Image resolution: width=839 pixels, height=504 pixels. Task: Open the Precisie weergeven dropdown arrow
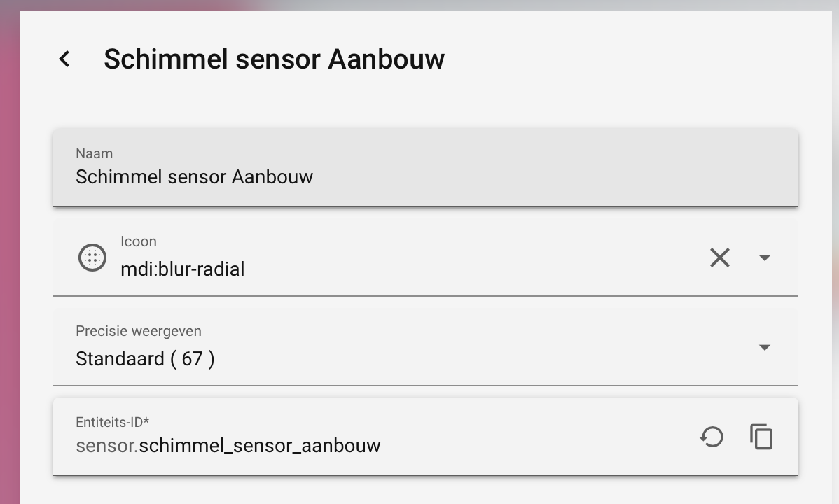[764, 347]
